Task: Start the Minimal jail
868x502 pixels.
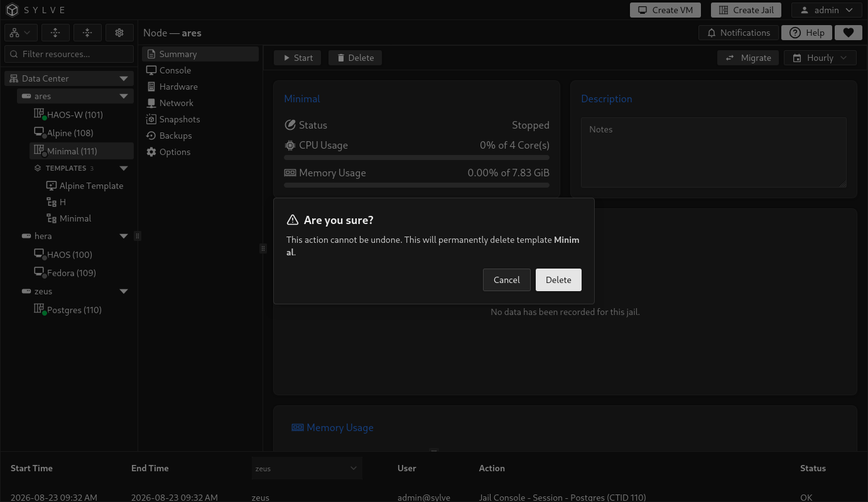Action: pos(297,58)
